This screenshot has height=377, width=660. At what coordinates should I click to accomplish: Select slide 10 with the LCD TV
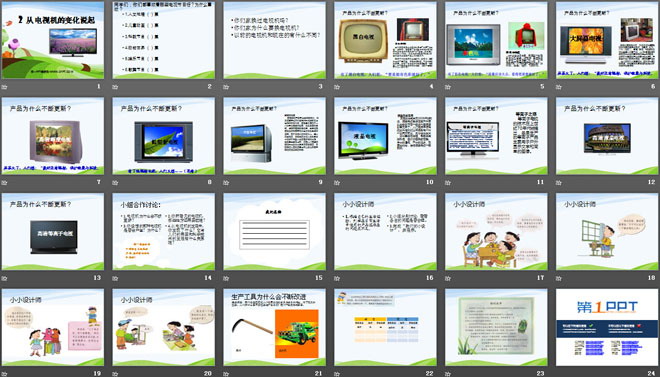[x=385, y=136]
